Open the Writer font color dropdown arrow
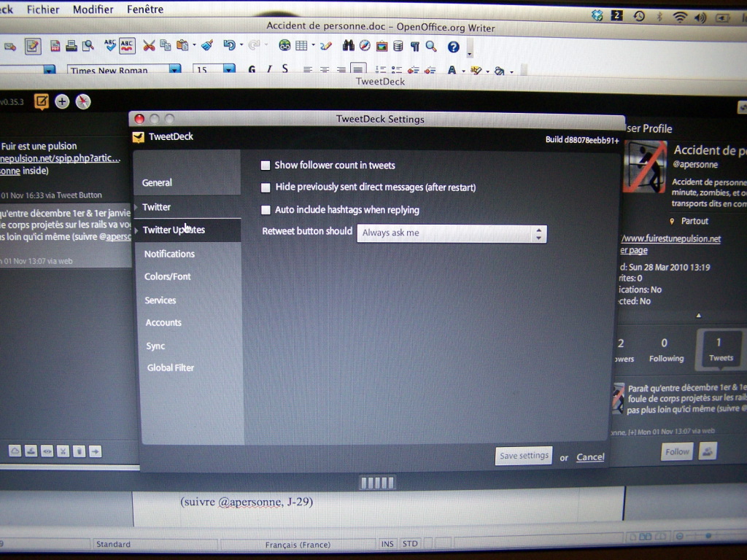This screenshot has width=747, height=560. [x=463, y=71]
